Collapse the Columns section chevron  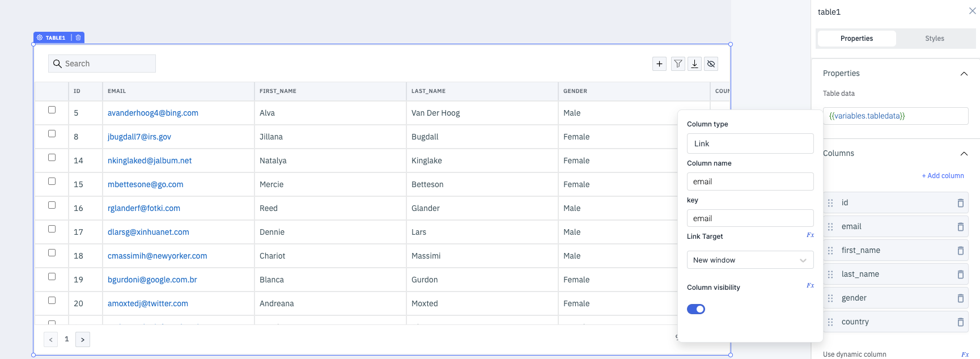[964, 154]
